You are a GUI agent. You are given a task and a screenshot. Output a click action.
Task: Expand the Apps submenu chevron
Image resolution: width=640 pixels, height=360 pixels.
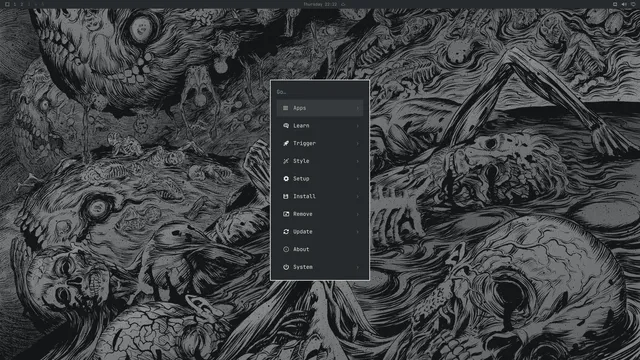pos(358,108)
